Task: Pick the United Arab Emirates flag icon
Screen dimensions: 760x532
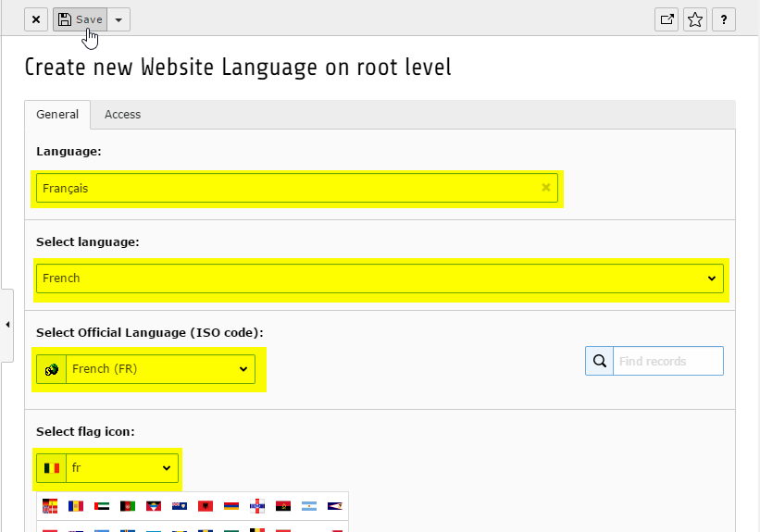Action: [102, 506]
